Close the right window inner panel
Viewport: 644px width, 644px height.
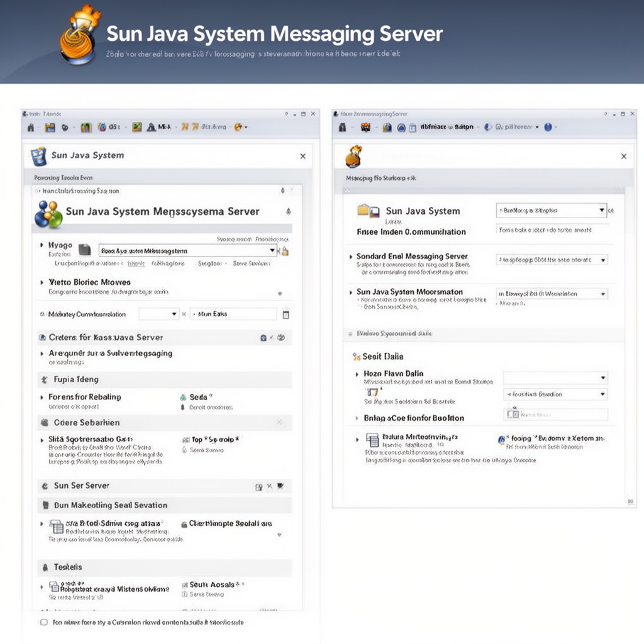(x=624, y=157)
